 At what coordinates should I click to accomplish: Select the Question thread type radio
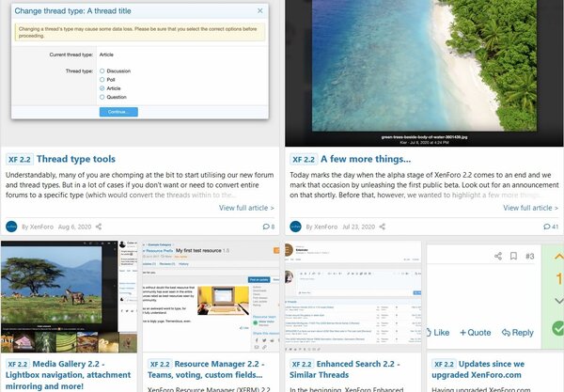(102, 96)
